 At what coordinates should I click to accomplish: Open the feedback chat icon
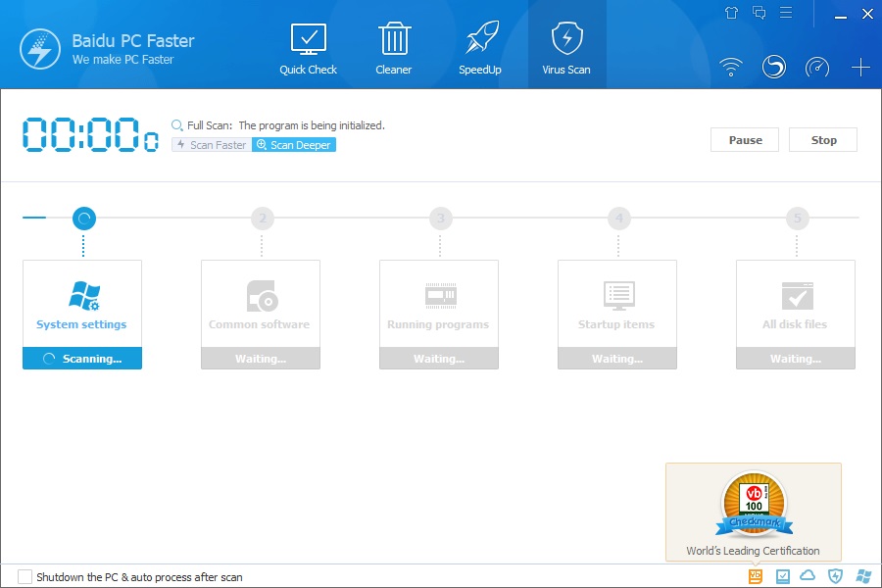coord(757,13)
